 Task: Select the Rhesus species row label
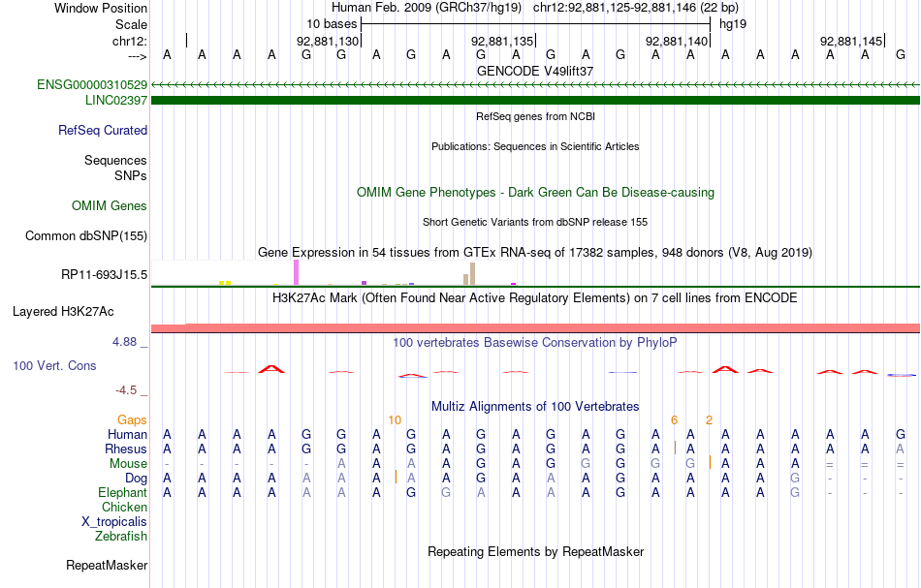pos(126,449)
